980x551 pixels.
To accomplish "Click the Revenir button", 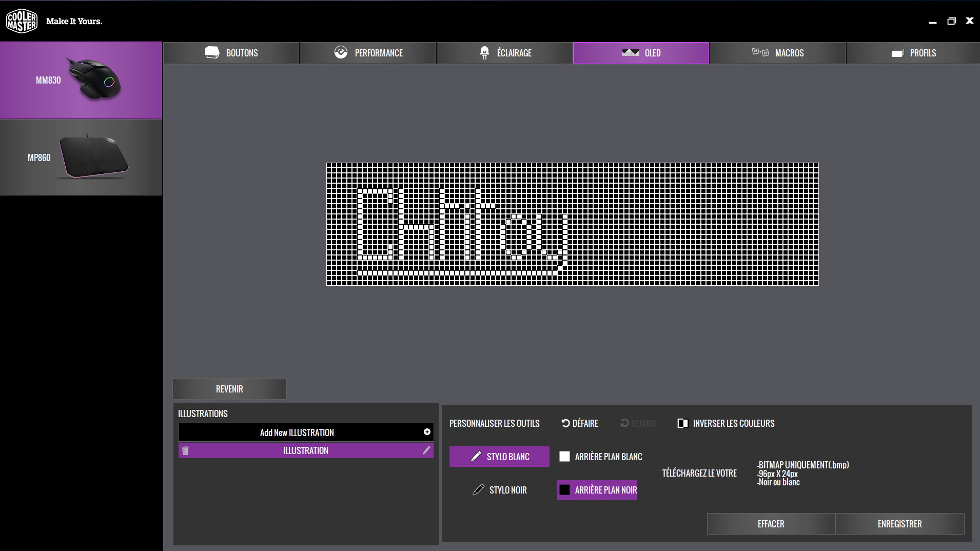I will point(229,389).
